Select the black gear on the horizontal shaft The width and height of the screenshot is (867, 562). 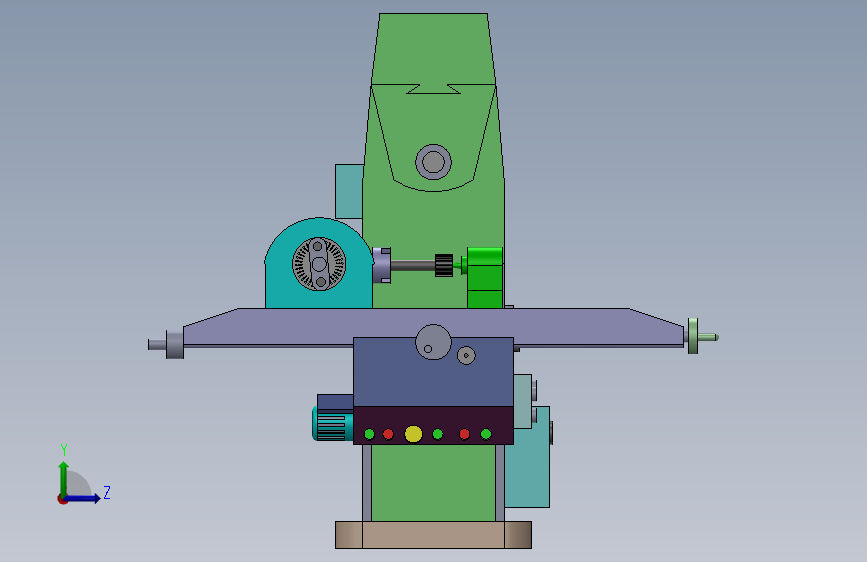(x=444, y=266)
